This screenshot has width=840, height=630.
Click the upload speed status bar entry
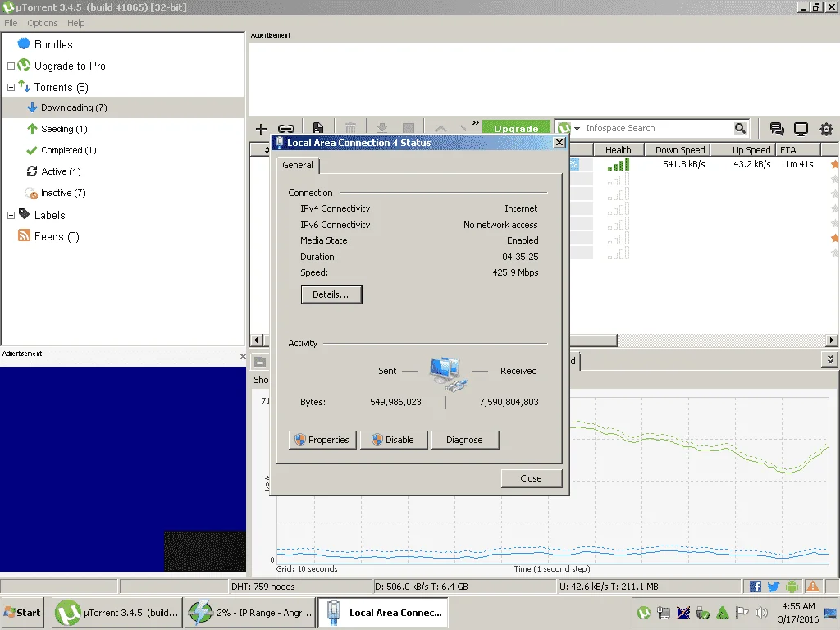coord(650,587)
